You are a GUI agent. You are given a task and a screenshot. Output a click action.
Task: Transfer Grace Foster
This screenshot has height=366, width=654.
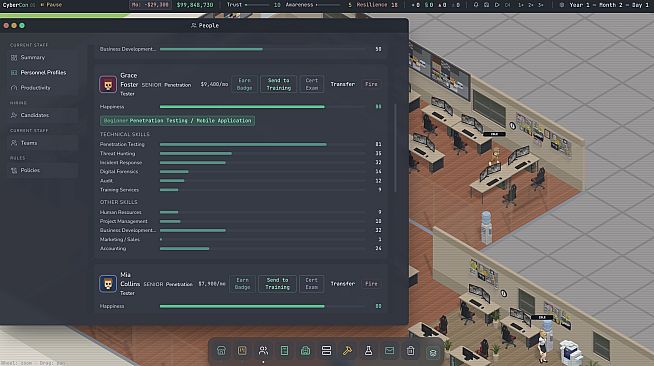(343, 84)
